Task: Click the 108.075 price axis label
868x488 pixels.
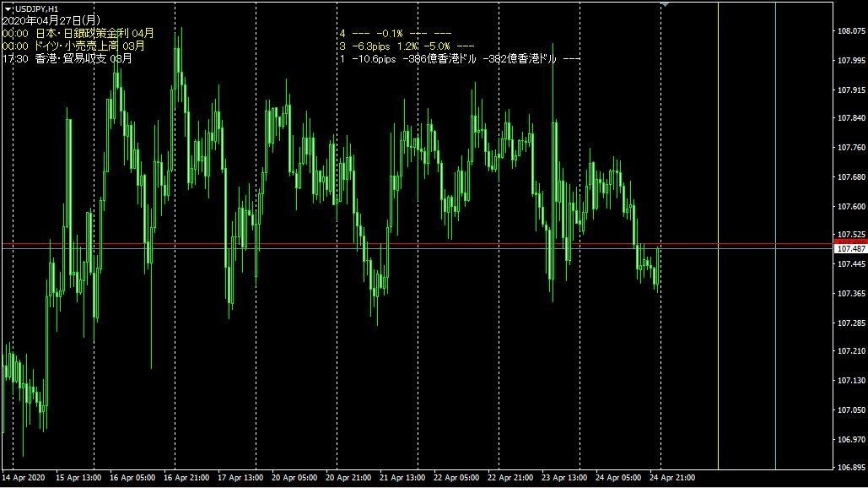Action: [x=851, y=31]
